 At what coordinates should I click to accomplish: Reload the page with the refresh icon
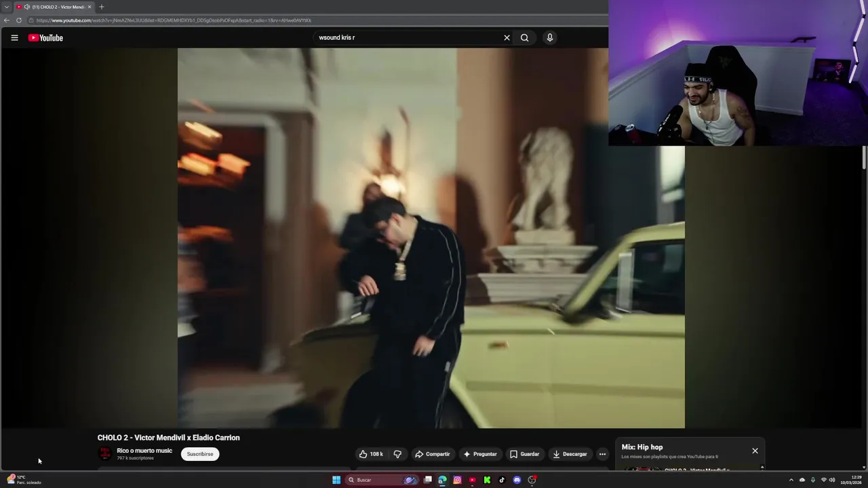[19, 20]
